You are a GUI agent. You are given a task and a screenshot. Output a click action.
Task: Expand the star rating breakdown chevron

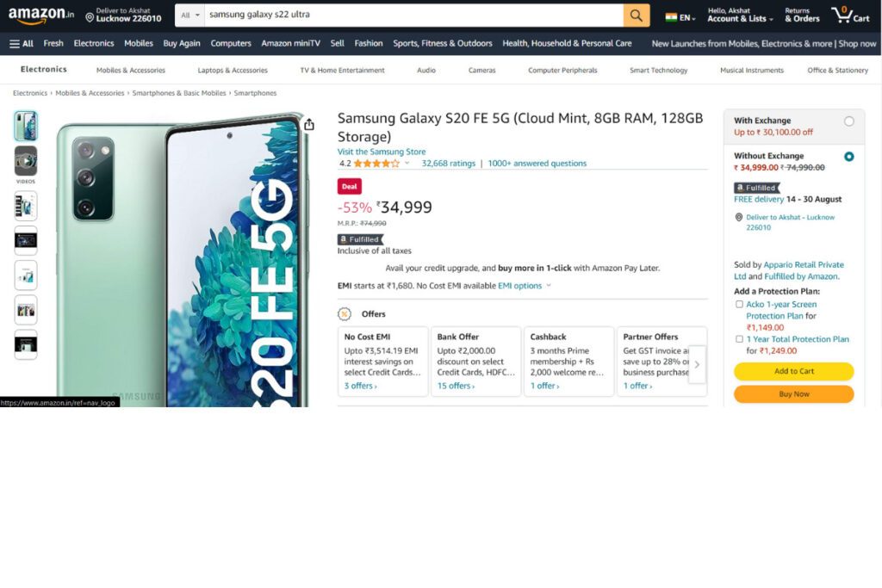tap(407, 163)
